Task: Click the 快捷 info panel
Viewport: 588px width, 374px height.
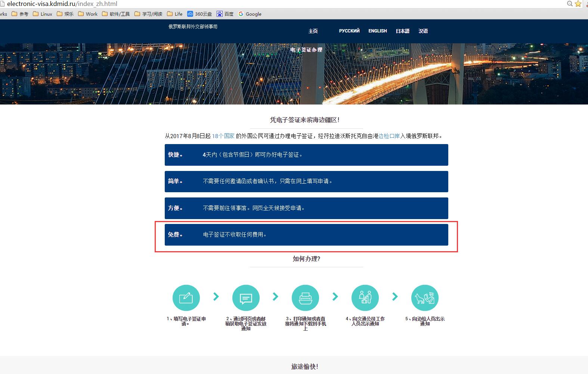Action: [306, 155]
